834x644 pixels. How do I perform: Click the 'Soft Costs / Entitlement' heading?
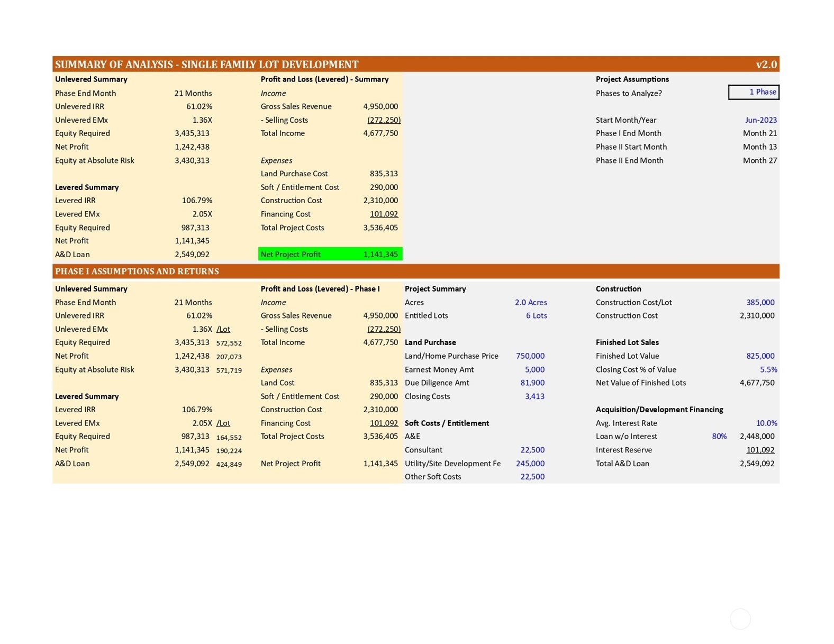447,423
